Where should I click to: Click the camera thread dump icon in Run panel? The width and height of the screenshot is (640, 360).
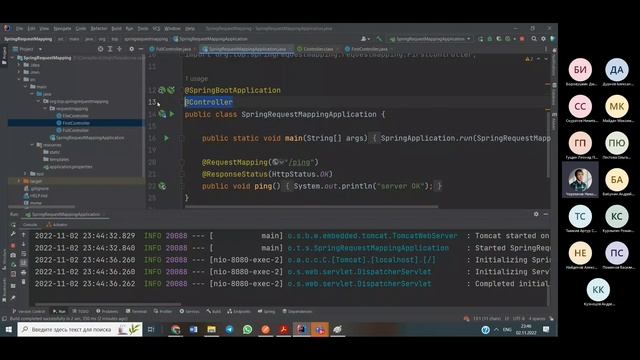click(13, 255)
